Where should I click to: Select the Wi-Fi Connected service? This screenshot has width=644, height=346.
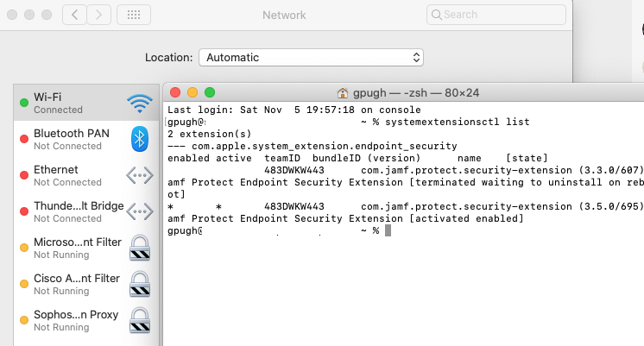tap(86, 103)
